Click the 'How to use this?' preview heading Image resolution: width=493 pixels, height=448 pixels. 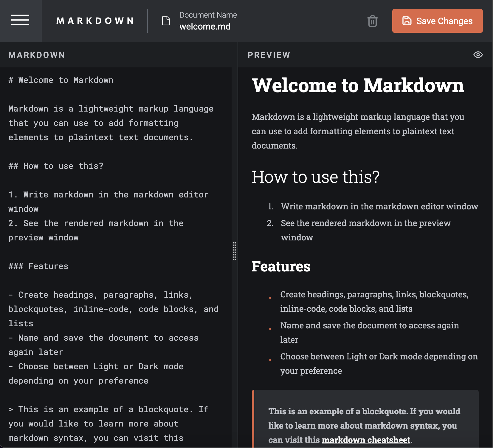tap(316, 177)
